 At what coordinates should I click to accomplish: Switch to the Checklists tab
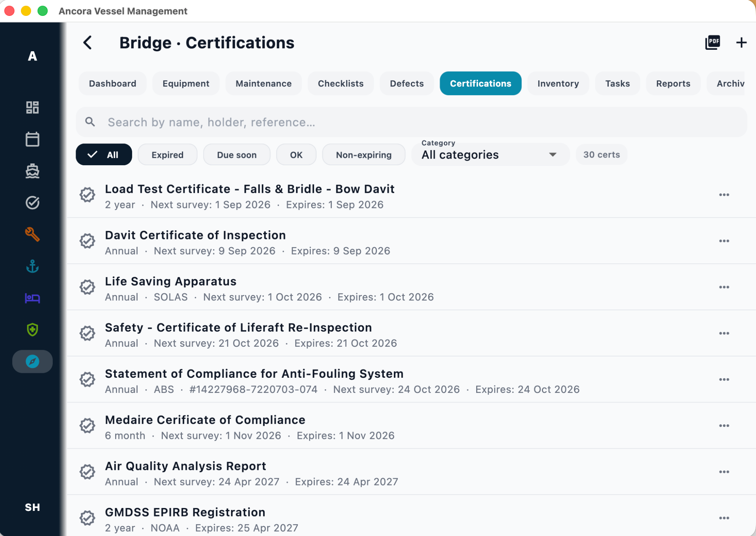(x=341, y=83)
